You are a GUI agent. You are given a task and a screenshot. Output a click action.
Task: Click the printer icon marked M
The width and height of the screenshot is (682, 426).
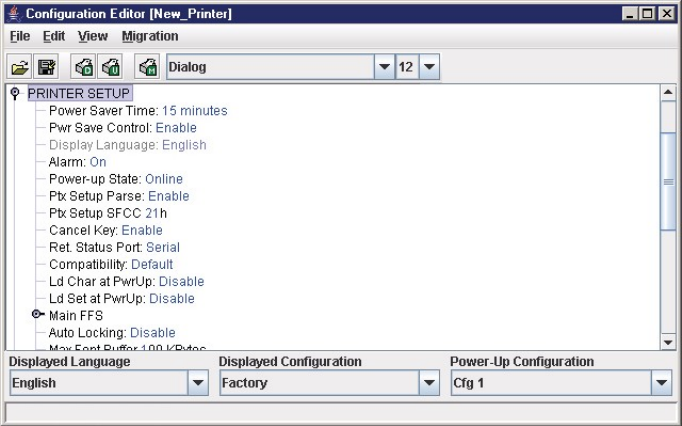[146, 68]
